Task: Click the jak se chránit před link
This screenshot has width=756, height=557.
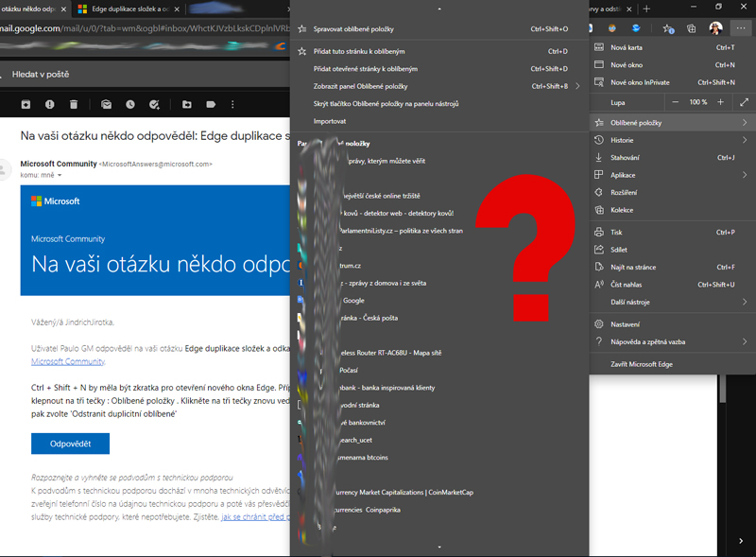Action: (255, 517)
